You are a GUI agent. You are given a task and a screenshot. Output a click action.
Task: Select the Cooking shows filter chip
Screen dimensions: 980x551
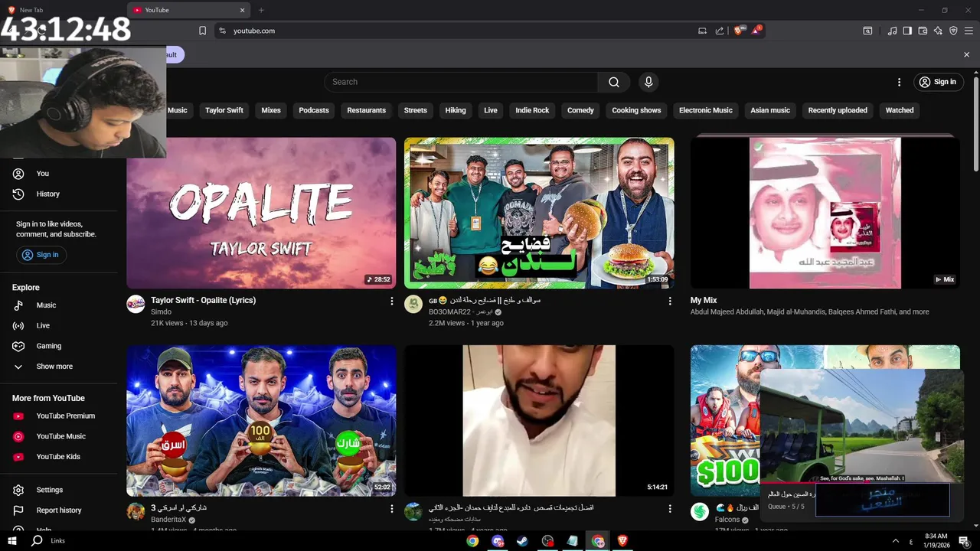coord(636,110)
